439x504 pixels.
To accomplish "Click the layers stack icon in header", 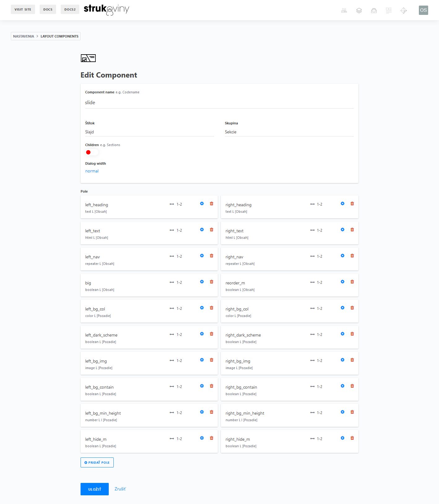I will coord(359,11).
